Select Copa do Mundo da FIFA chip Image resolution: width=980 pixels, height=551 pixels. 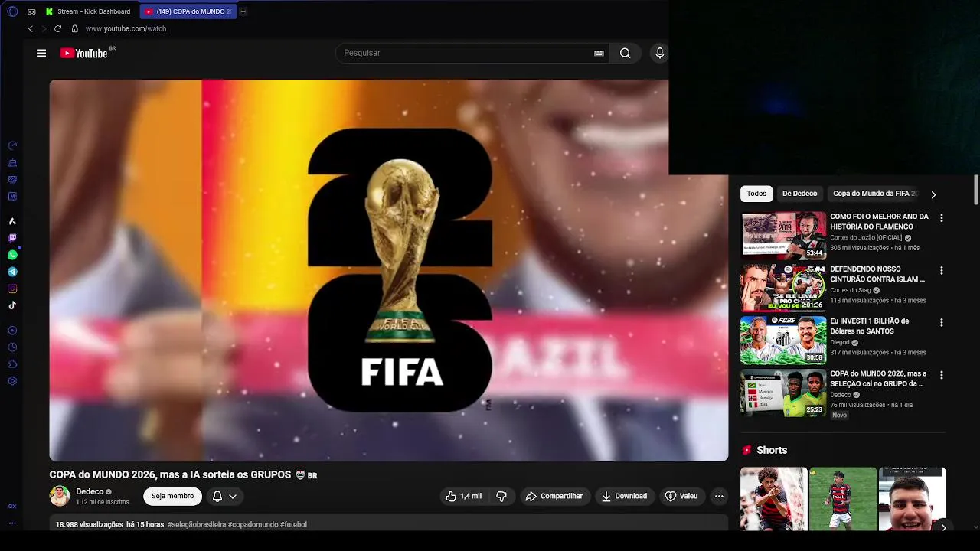click(x=874, y=194)
